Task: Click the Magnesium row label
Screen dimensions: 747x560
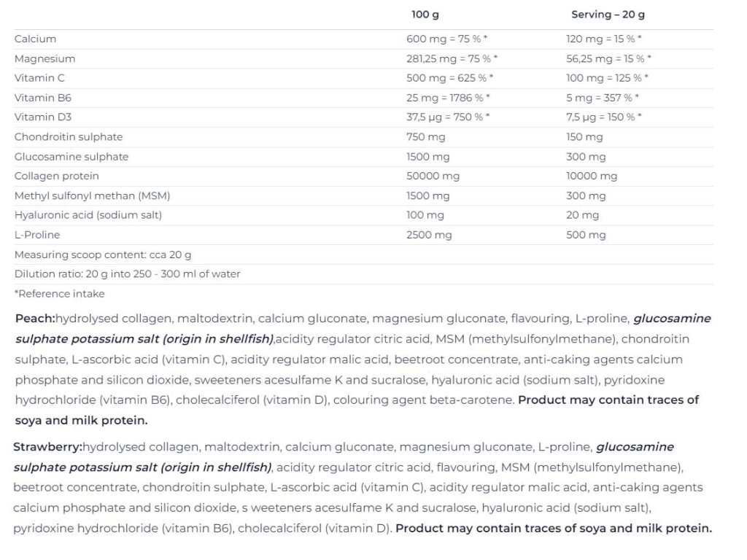Action: point(44,58)
